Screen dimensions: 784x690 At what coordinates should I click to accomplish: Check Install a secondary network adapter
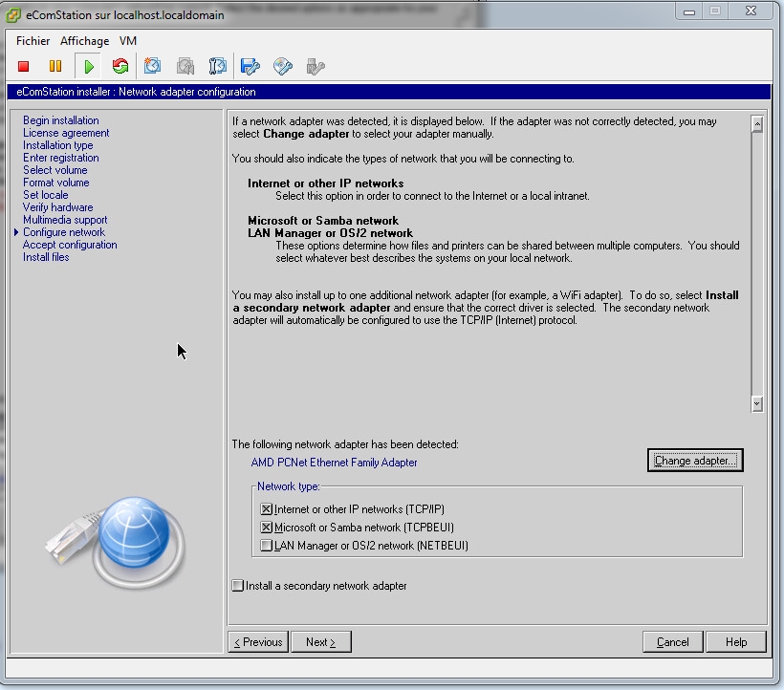click(x=238, y=586)
